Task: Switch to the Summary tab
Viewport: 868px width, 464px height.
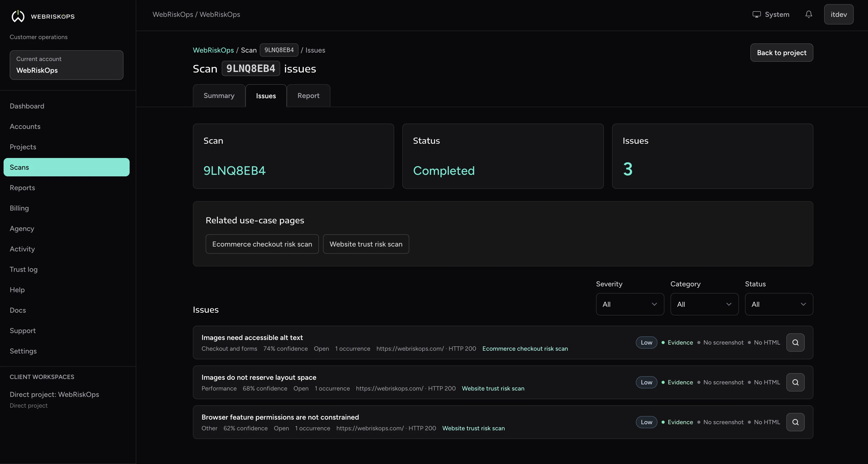Action: 219,96
